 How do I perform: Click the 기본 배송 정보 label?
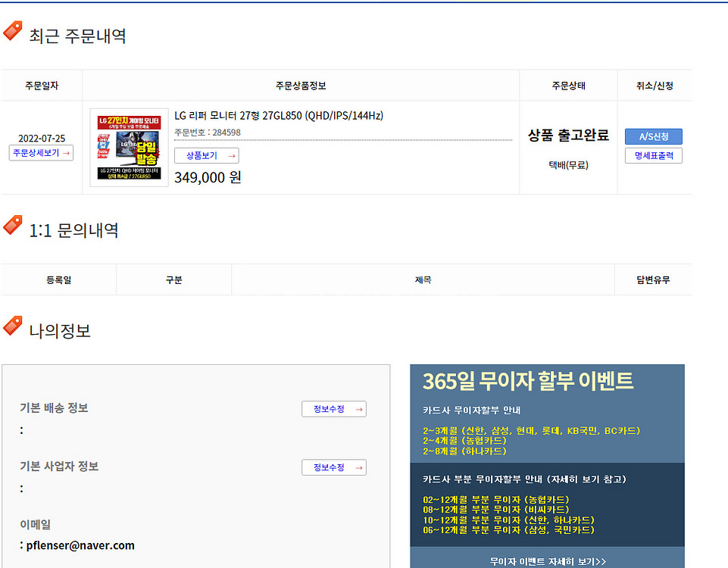[54, 407]
